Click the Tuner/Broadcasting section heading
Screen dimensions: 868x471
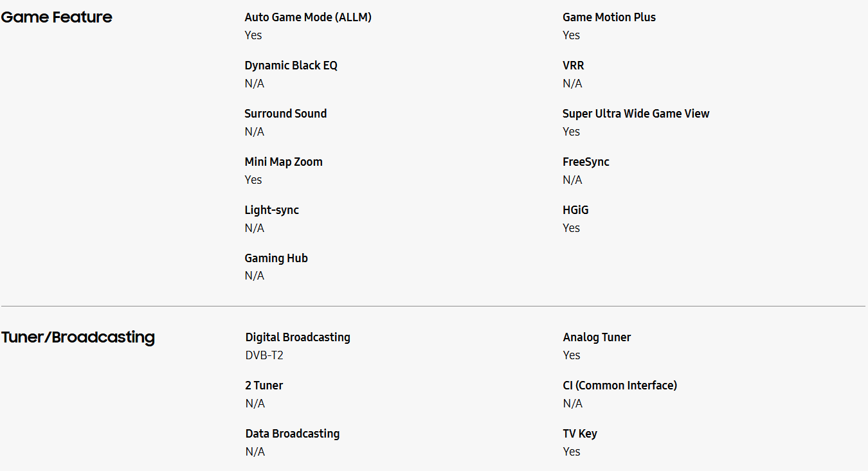pyautogui.click(x=78, y=337)
